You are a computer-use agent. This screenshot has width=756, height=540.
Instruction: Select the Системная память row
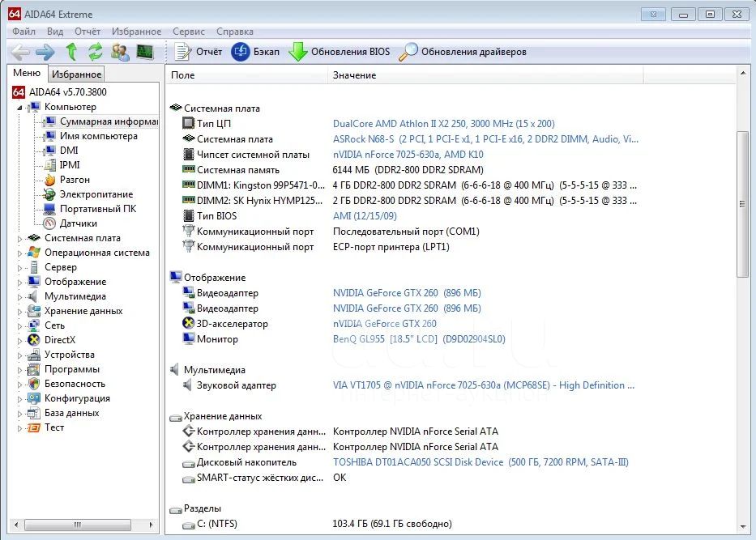point(333,169)
